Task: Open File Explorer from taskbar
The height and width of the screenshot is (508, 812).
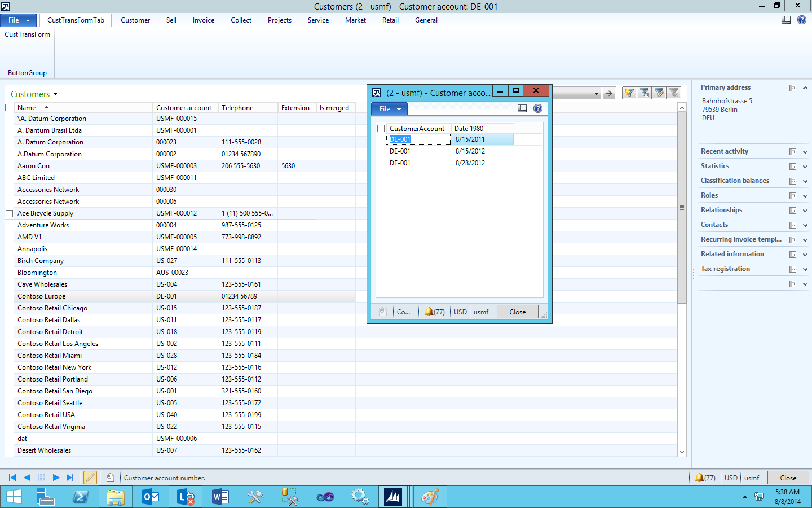Action: click(x=116, y=497)
